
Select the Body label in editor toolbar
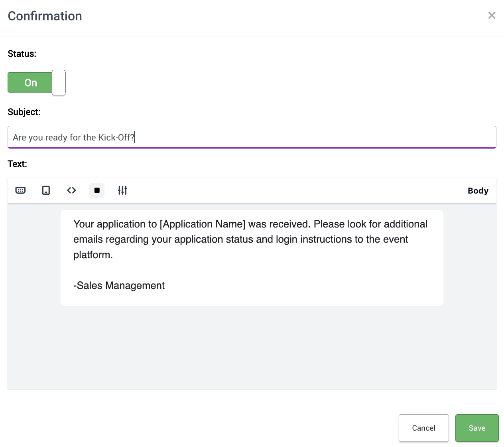tap(478, 191)
